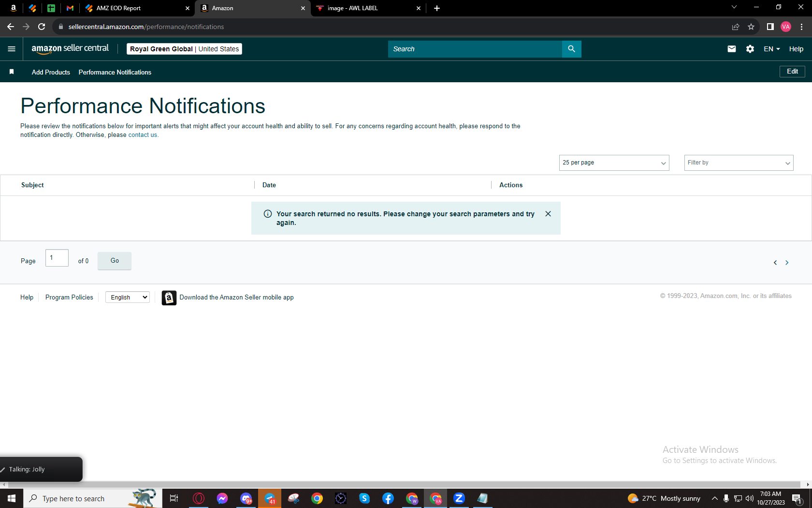Click the page number input field
812x508 pixels.
pyautogui.click(x=57, y=258)
